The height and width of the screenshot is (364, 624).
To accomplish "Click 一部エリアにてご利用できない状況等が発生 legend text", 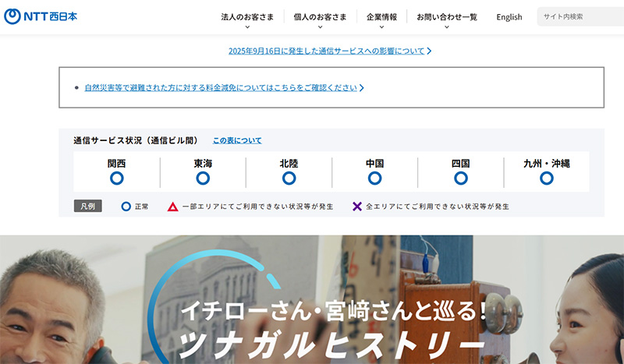I will pos(257,207).
